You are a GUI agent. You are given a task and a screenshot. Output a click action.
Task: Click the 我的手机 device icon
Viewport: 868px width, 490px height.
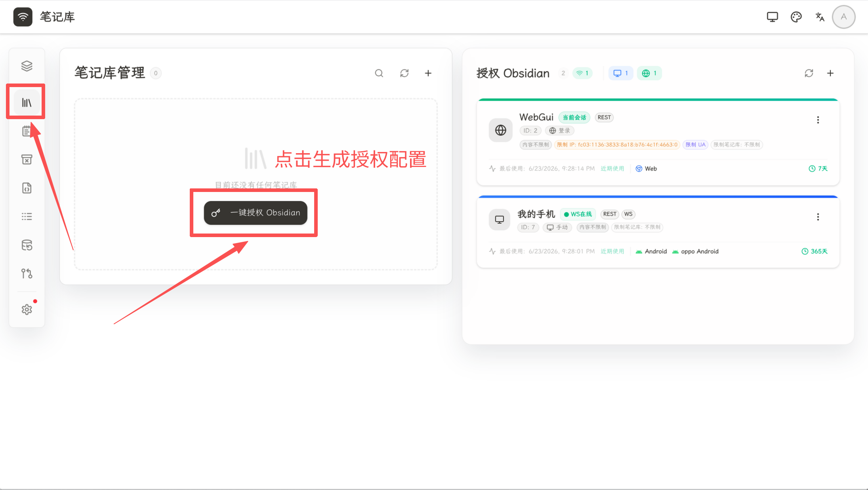(500, 219)
